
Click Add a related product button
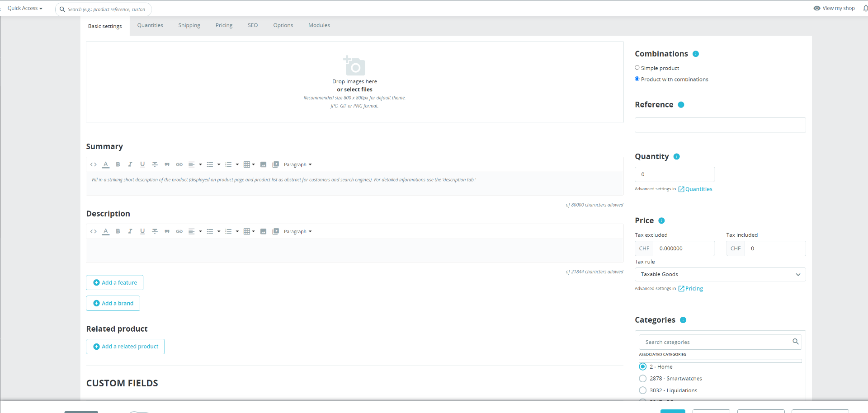click(125, 347)
